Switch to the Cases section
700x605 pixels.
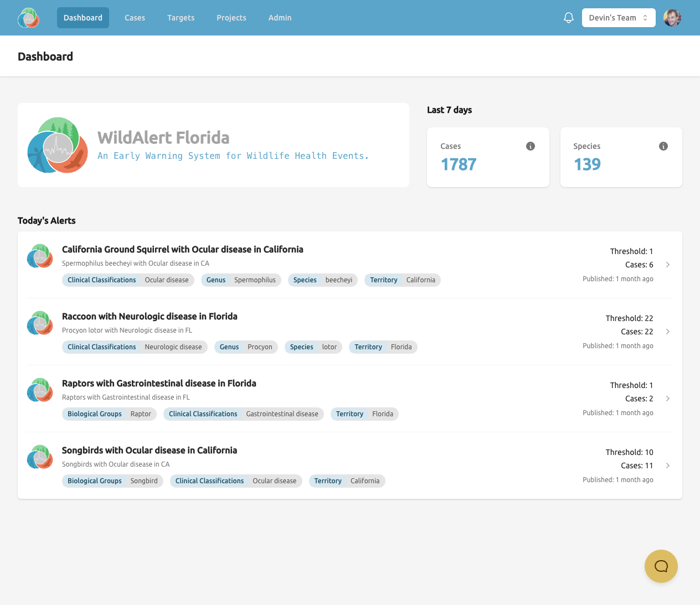(135, 17)
